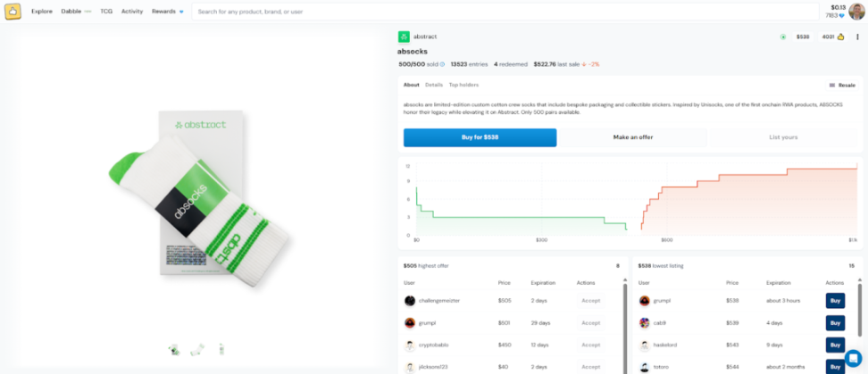This screenshot has height=374, width=868.
Task: Select the first product thumbnail
Action: pyautogui.click(x=174, y=350)
